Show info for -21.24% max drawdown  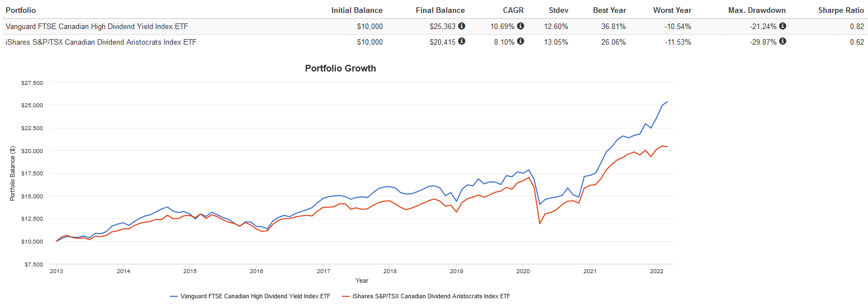(782, 26)
